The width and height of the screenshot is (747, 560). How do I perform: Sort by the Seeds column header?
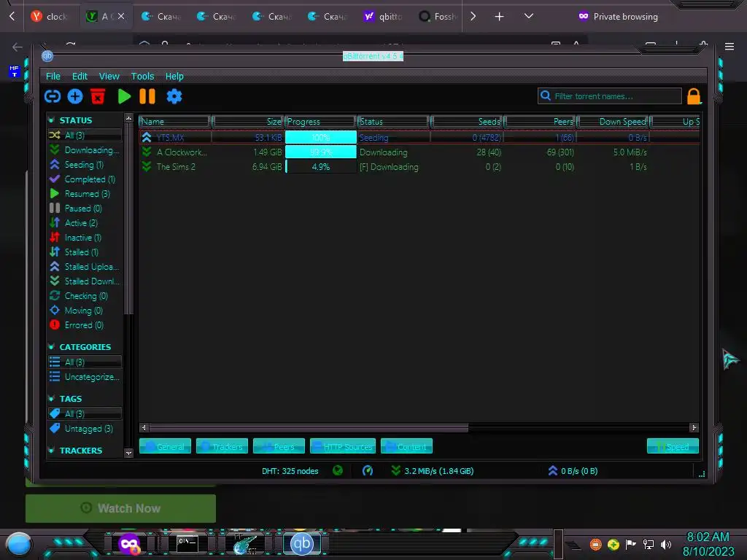point(467,122)
